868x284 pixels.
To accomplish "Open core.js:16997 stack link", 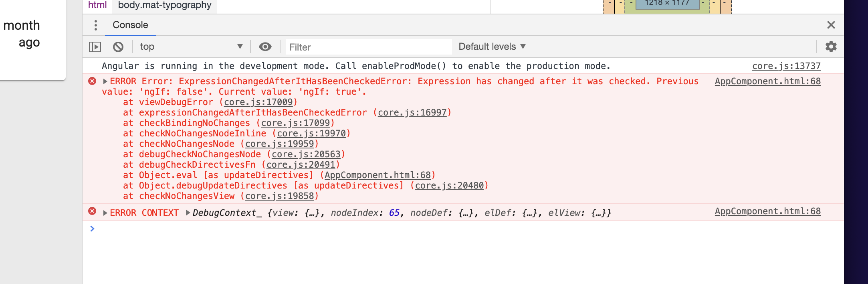I will (412, 113).
